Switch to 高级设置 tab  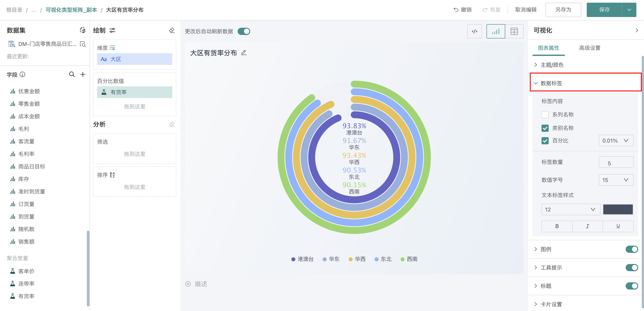click(589, 48)
